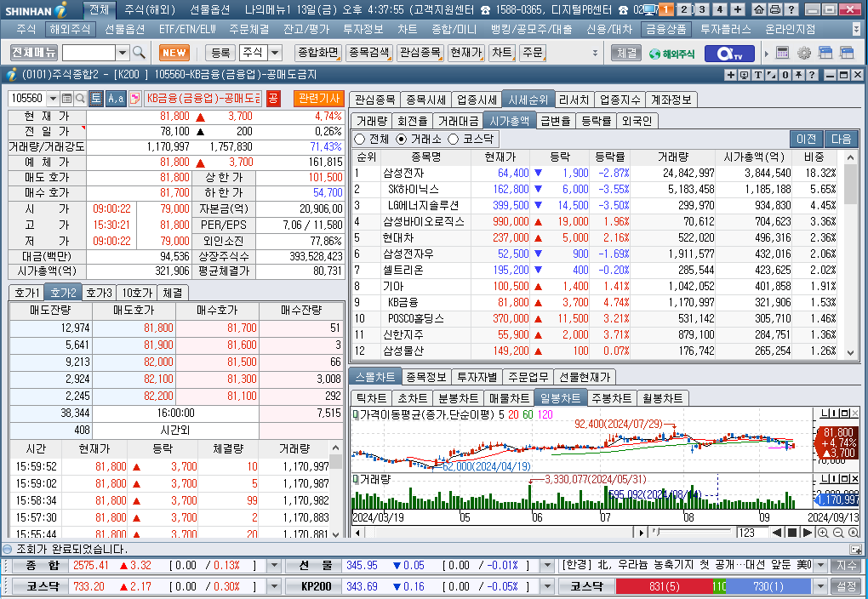The width and height of the screenshot is (868, 599).
Task: Select the 전체 market radio button
Action: pos(360,139)
